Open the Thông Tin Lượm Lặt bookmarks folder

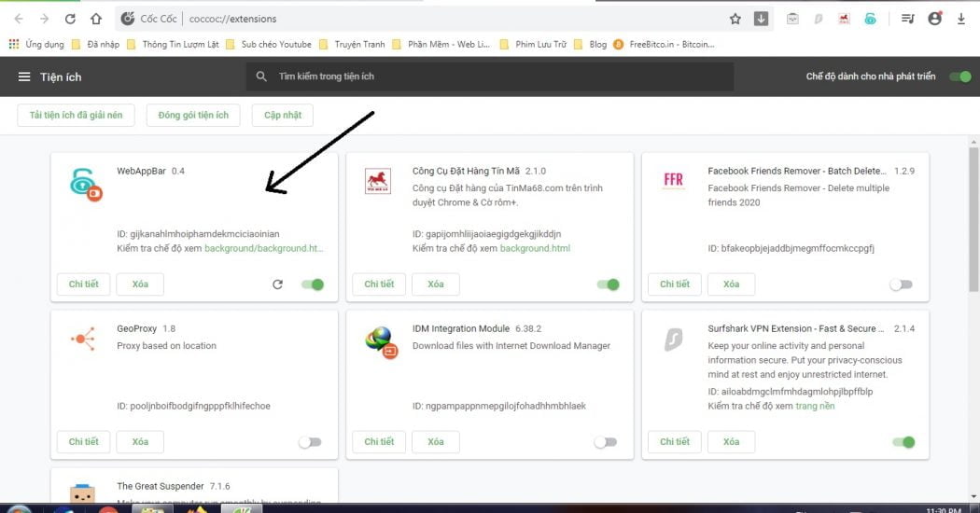click(173, 45)
